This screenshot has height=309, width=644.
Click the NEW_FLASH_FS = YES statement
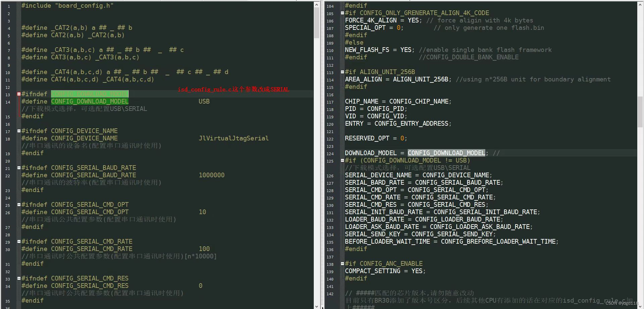click(x=380, y=50)
